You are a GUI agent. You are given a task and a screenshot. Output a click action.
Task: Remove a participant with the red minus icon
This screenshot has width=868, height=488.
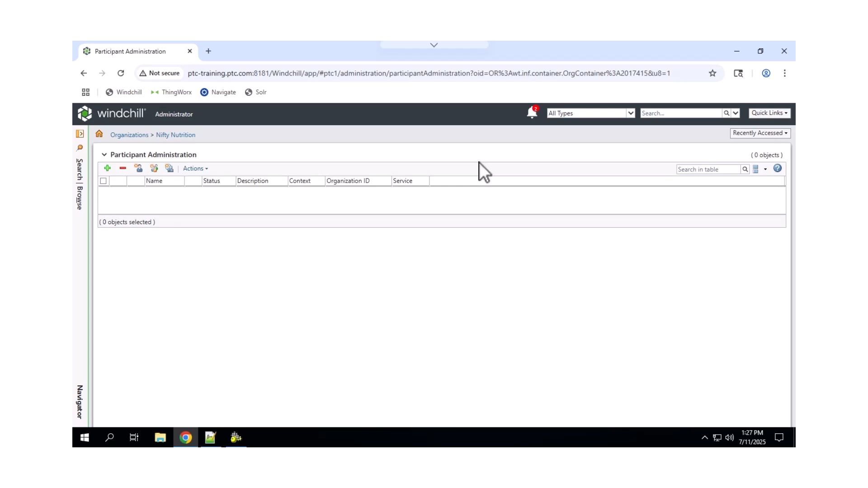point(123,168)
